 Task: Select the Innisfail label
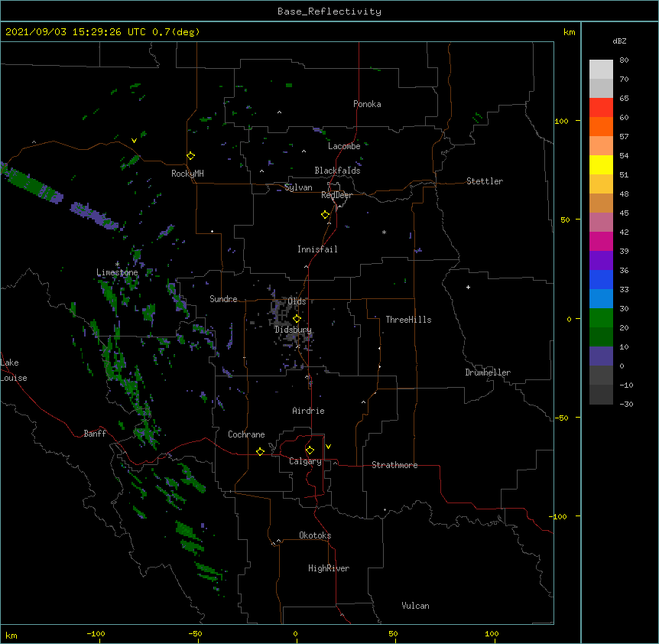317,249
